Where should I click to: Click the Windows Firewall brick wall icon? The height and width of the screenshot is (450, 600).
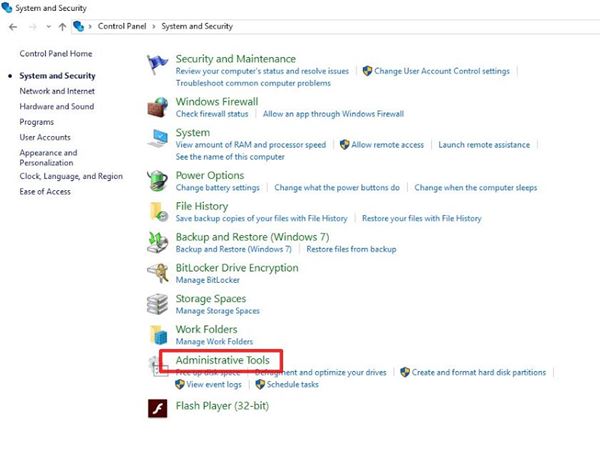click(x=157, y=107)
